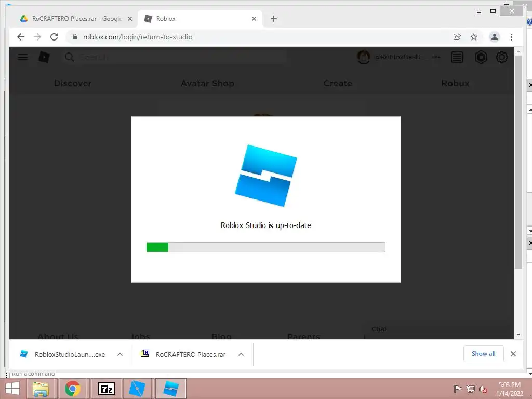532x399 pixels.
Task: Share this page via the share icon
Action: point(457,37)
